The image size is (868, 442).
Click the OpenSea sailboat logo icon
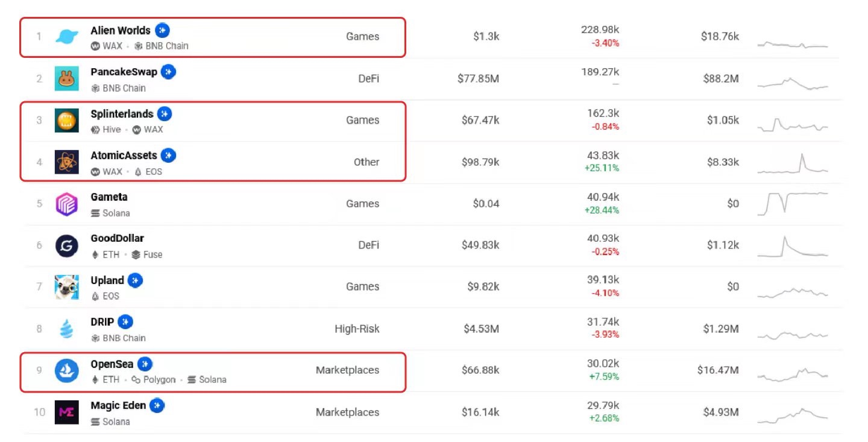[x=66, y=370]
